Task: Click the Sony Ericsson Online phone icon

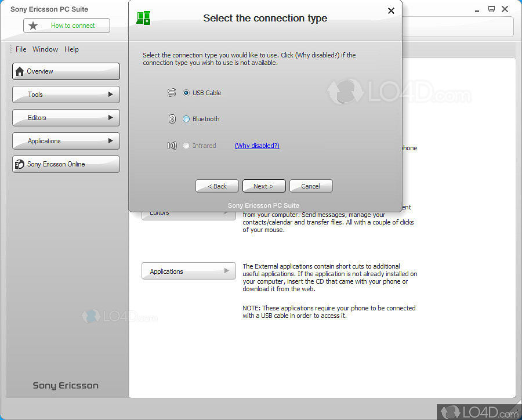Action: pyautogui.click(x=19, y=164)
